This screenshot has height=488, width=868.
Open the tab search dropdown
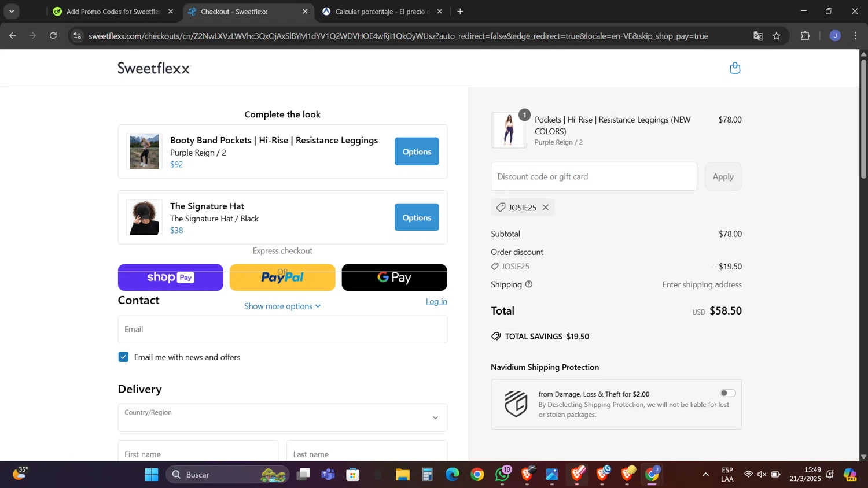(x=12, y=12)
